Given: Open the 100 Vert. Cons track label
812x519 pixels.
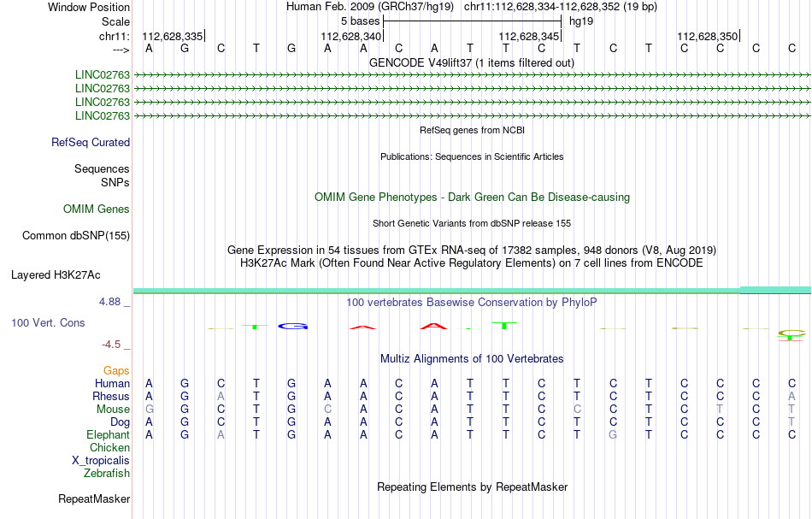Looking at the screenshot, I should [x=48, y=322].
